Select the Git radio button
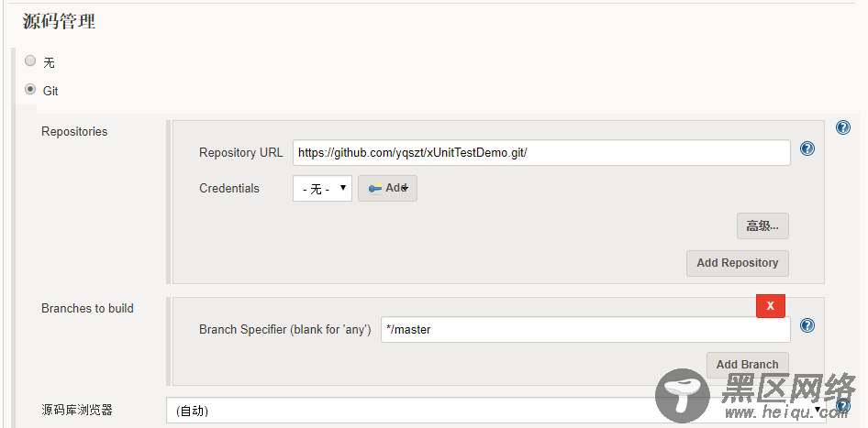This screenshot has width=868, height=428. click(30, 89)
